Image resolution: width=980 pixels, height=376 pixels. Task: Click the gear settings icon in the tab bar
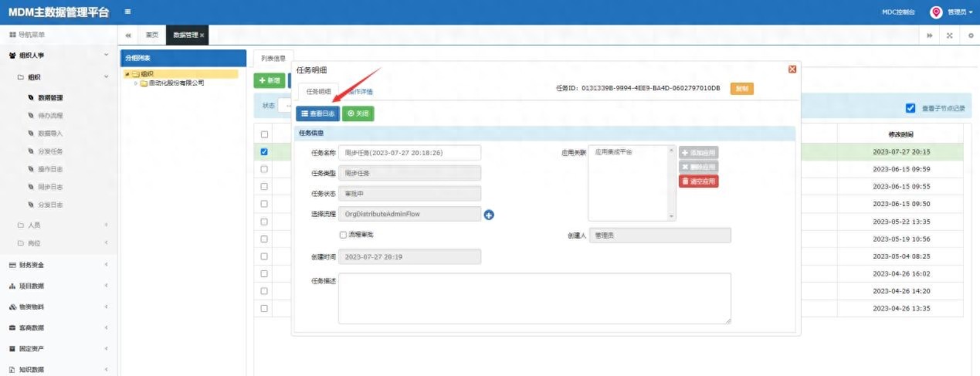(970, 36)
